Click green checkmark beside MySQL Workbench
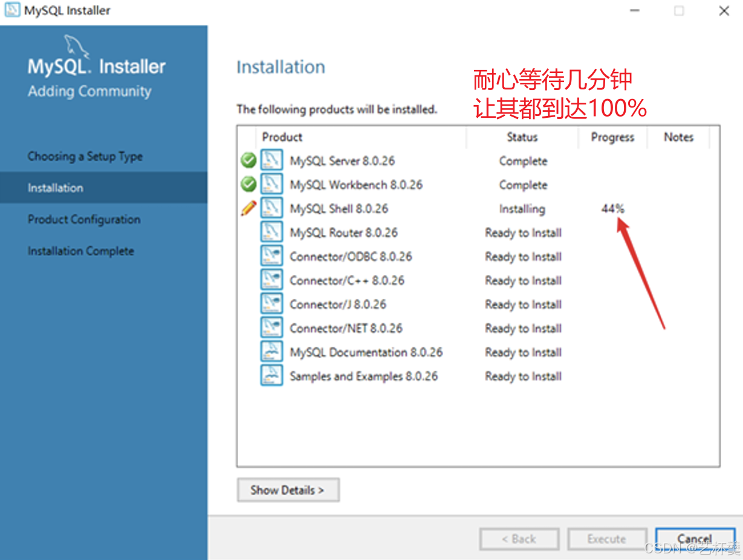 [x=248, y=184]
